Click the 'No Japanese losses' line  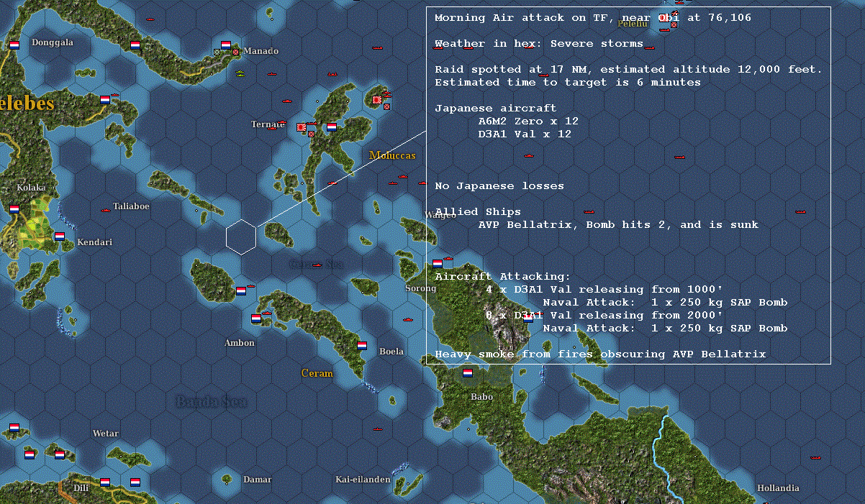pos(499,185)
